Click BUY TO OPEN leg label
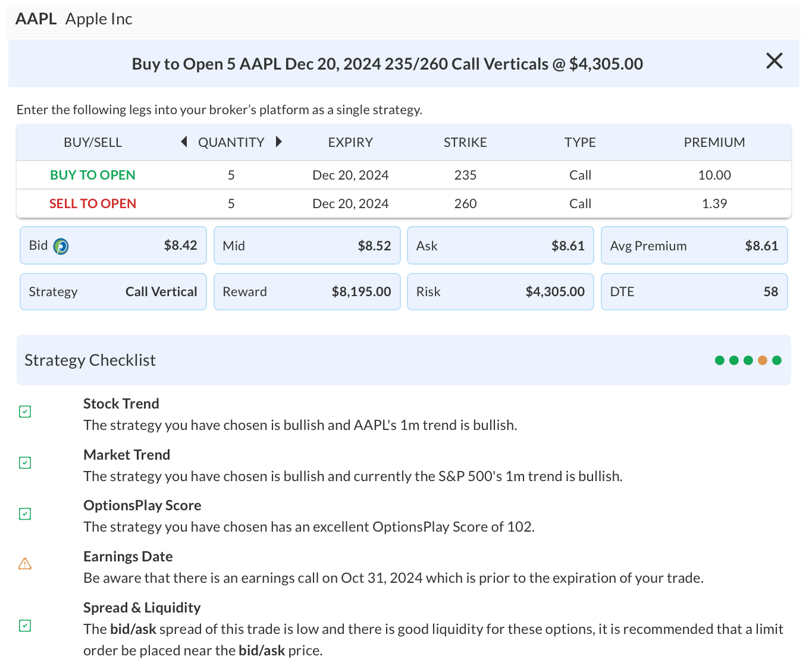 click(x=93, y=175)
